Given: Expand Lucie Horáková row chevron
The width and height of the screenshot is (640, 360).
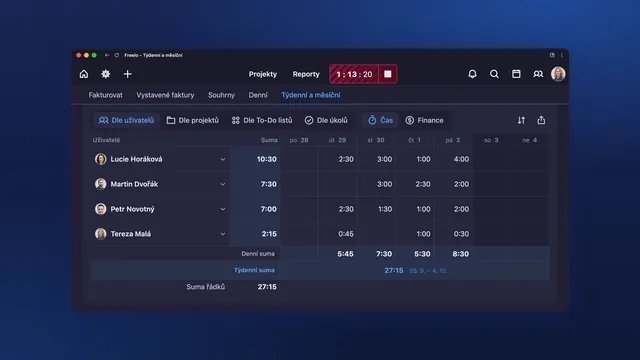Looking at the screenshot, I should pyautogui.click(x=222, y=159).
